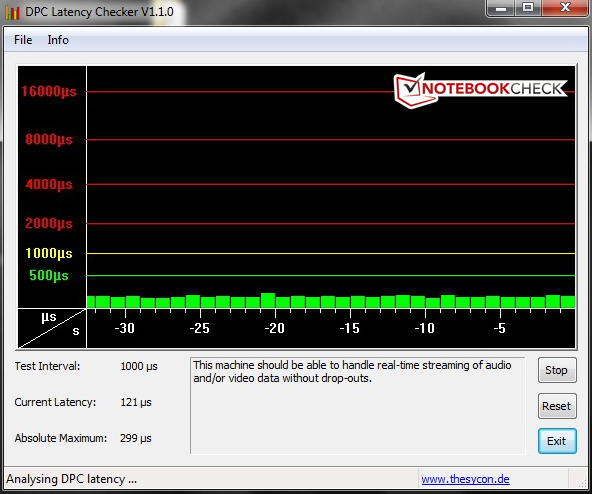Click the Current Latency 121 µs value
592x494 pixels.
136,402
